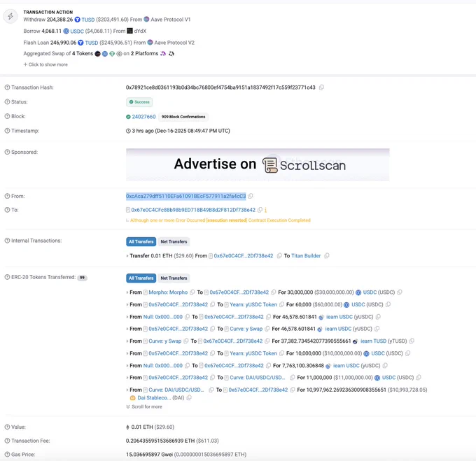Copy the transaction hash to clipboard
Viewport: 476px width, 461px height.
tap(321, 87)
